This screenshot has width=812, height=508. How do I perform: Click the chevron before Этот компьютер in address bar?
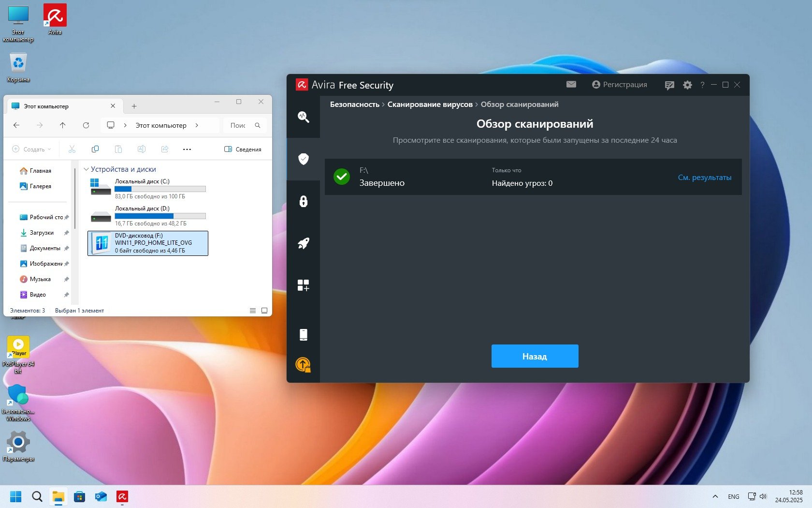(x=125, y=125)
